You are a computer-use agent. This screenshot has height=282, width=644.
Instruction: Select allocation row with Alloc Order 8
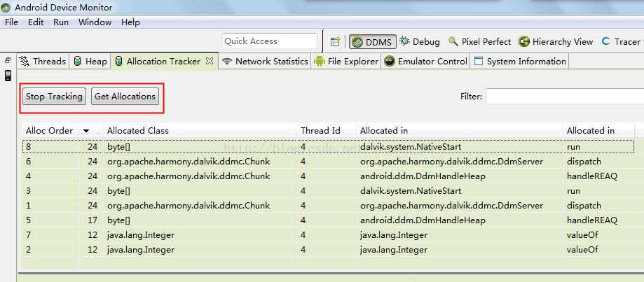click(x=328, y=147)
